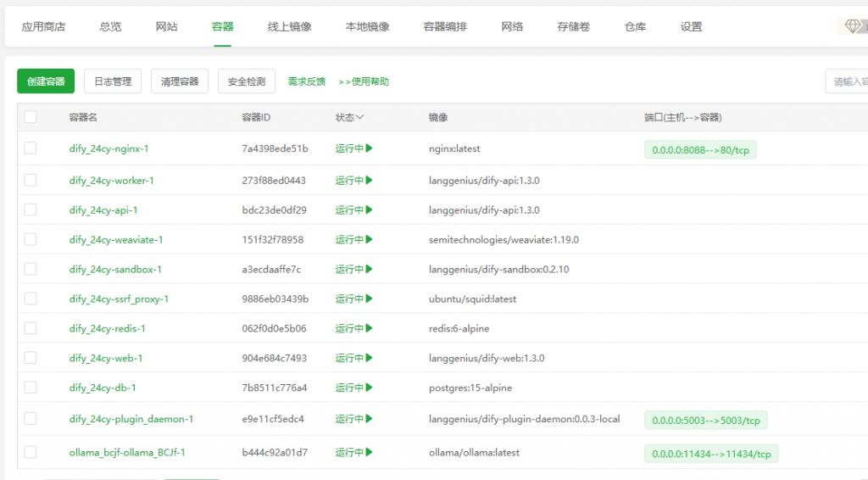Click the running status icon for dify_24cy-db-1

coord(370,388)
